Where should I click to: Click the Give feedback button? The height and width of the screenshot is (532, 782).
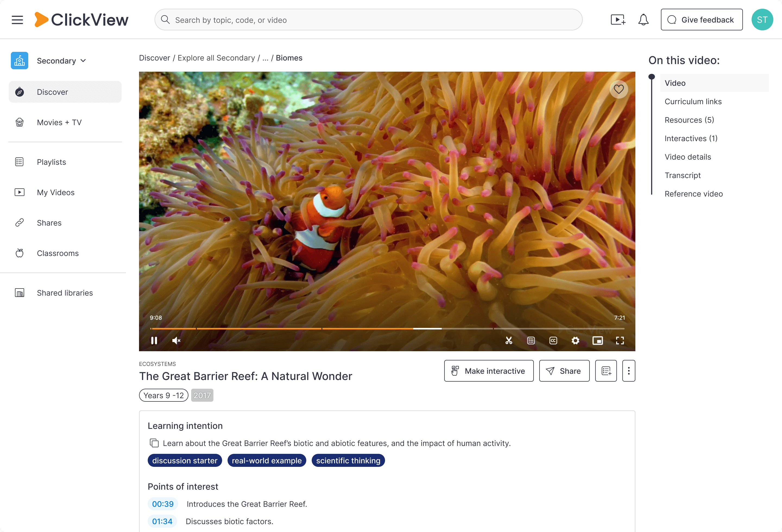coord(702,20)
